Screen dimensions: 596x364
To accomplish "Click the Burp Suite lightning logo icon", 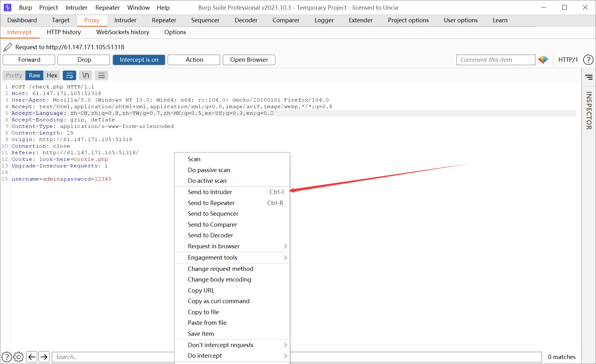I will pos(7,7).
